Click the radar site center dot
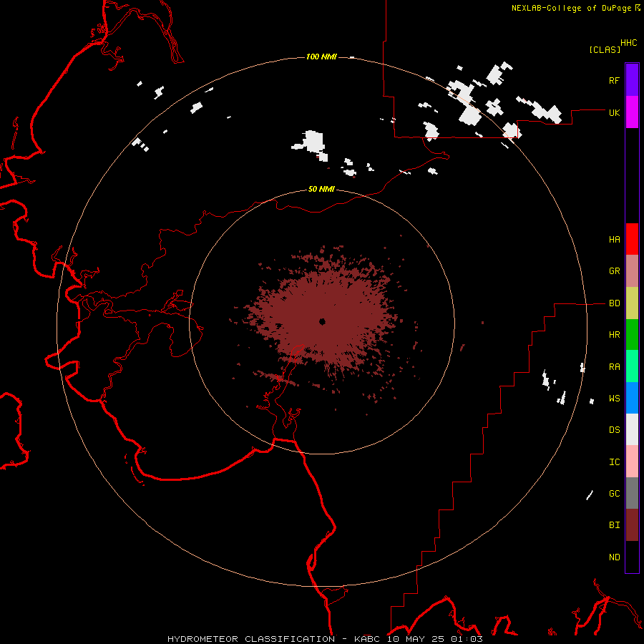644x644 pixels. coord(322,321)
